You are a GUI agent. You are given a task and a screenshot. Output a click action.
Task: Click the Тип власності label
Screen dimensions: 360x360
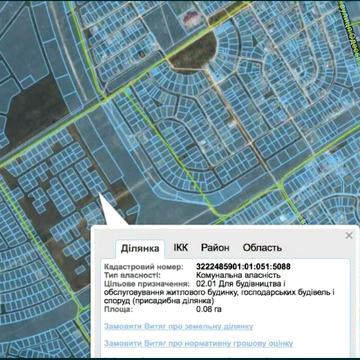point(132,275)
